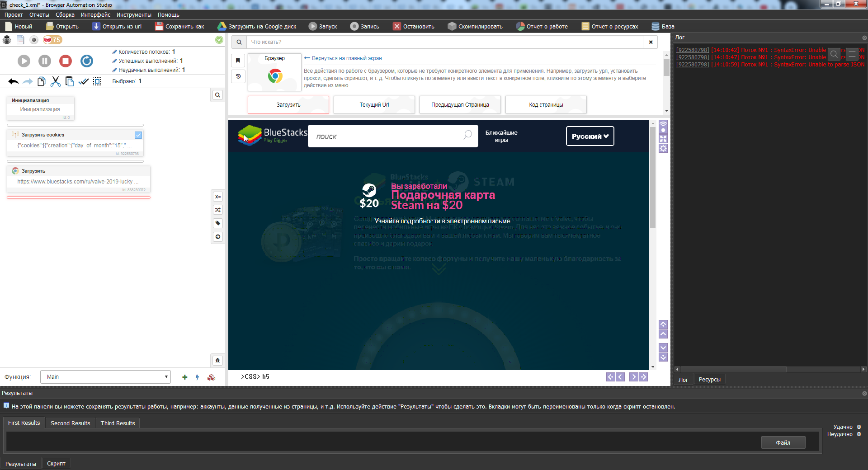Click the поиск field on the BlueStacks page
The width and height of the screenshot is (868, 470).
393,136
